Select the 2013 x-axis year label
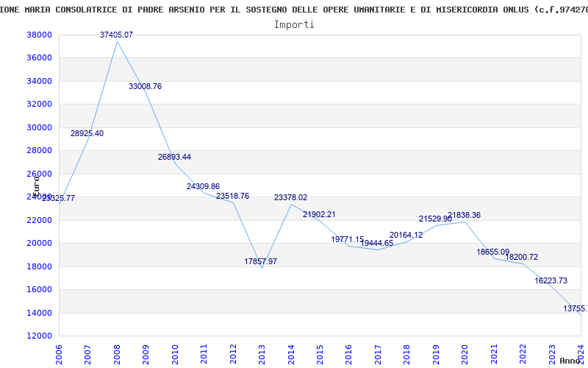 coord(262,355)
